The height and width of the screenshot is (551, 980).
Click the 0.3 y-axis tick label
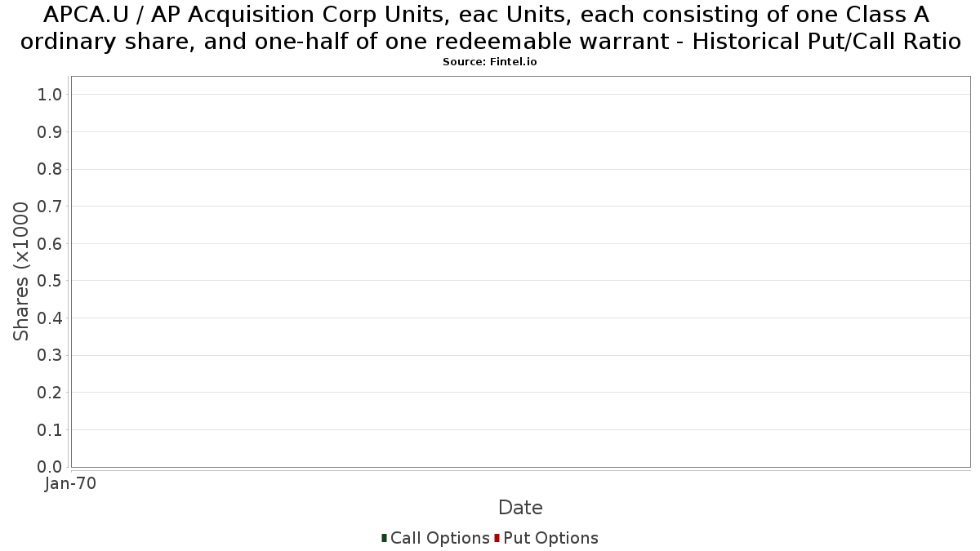(x=50, y=355)
